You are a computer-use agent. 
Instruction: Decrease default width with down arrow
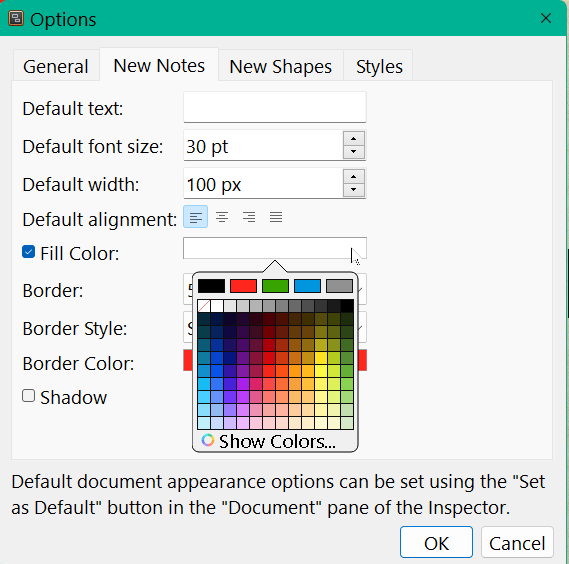pyautogui.click(x=353, y=190)
